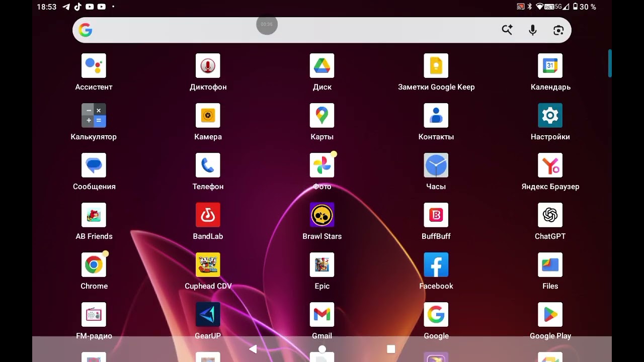Tap the Home navigation button
The height and width of the screenshot is (362, 644).
click(x=322, y=349)
